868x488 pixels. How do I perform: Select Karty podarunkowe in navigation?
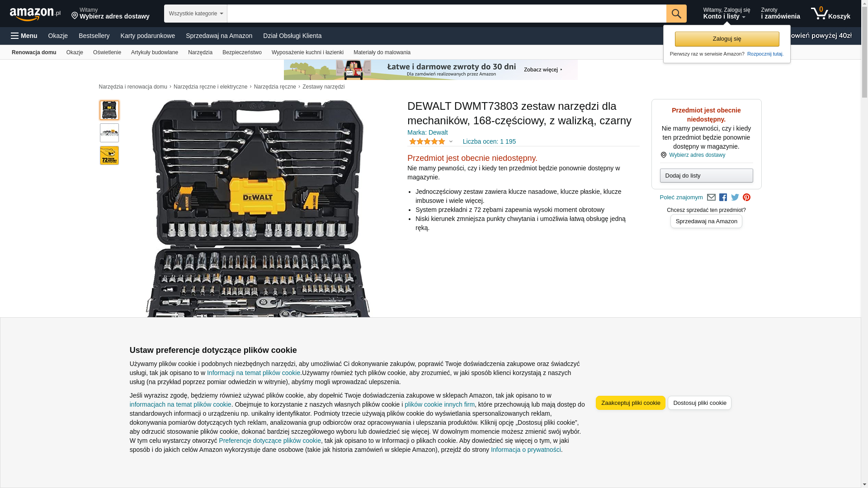pyautogui.click(x=148, y=36)
